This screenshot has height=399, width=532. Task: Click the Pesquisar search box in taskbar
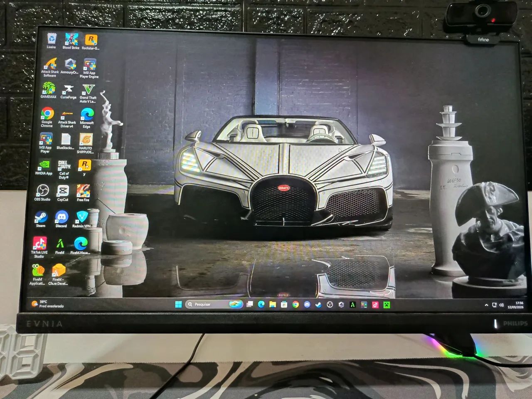coord(214,304)
